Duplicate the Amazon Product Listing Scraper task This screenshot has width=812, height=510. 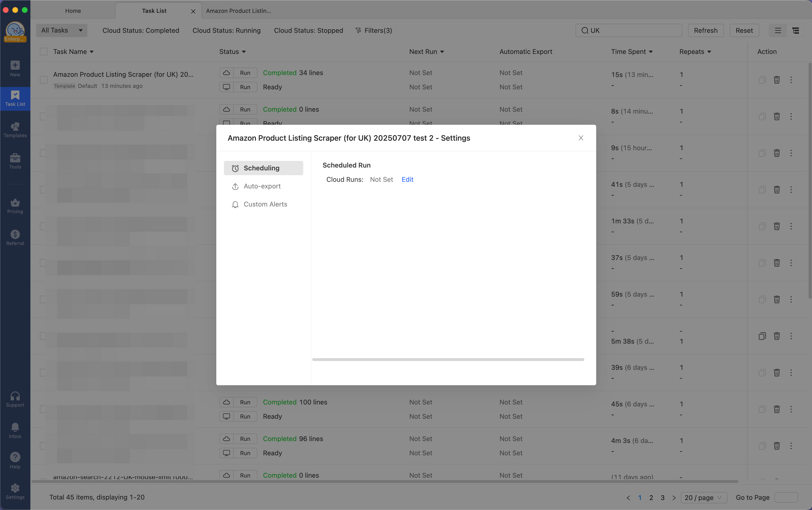pos(762,80)
